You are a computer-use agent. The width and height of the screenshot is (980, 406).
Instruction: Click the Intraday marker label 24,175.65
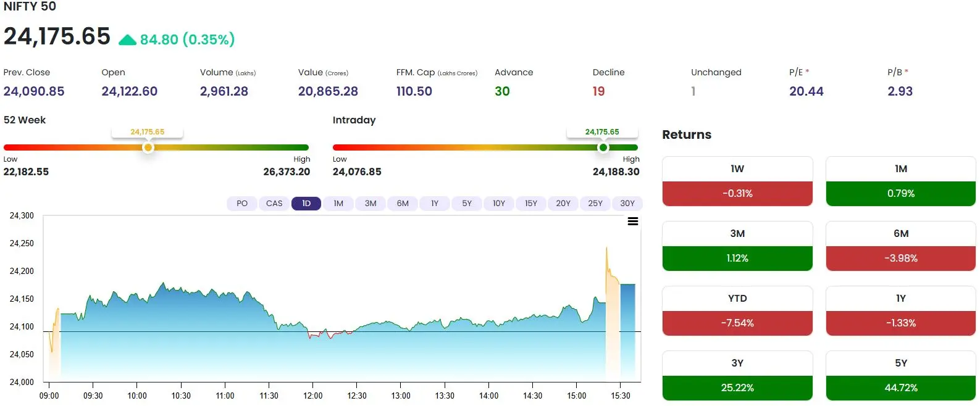click(602, 132)
